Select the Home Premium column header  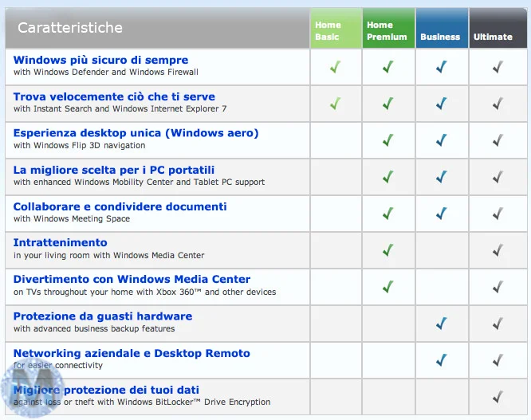tap(388, 28)
